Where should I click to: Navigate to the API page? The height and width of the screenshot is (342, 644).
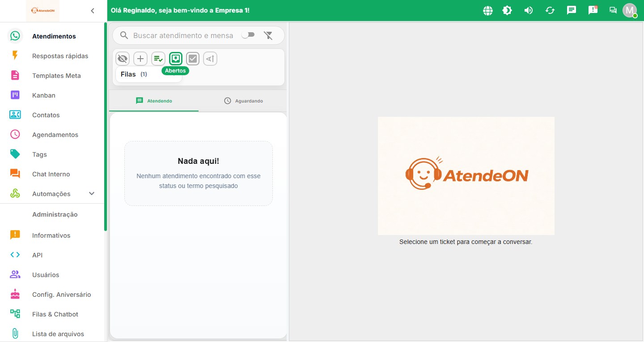(x=53, y=255)
